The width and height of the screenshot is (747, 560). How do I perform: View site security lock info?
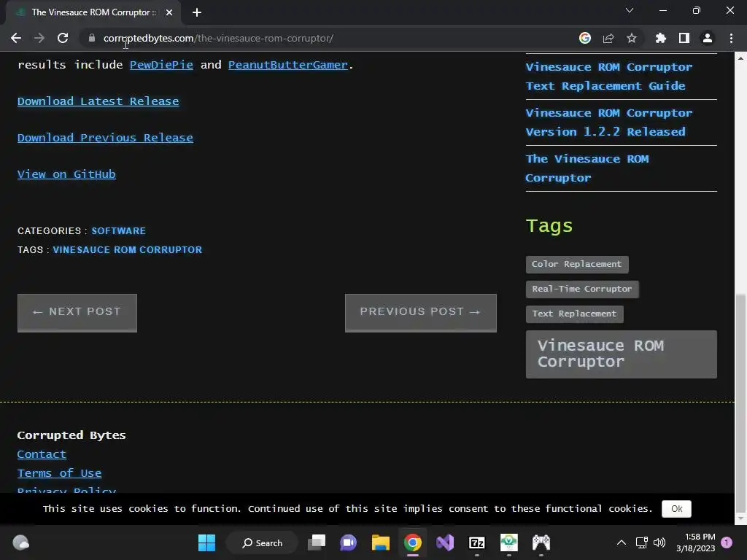pos(91,38)
